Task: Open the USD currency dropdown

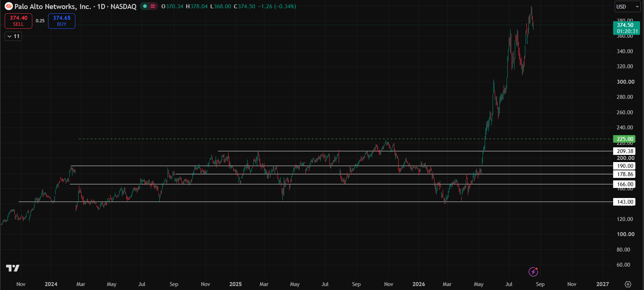Action: coord(627,6)
